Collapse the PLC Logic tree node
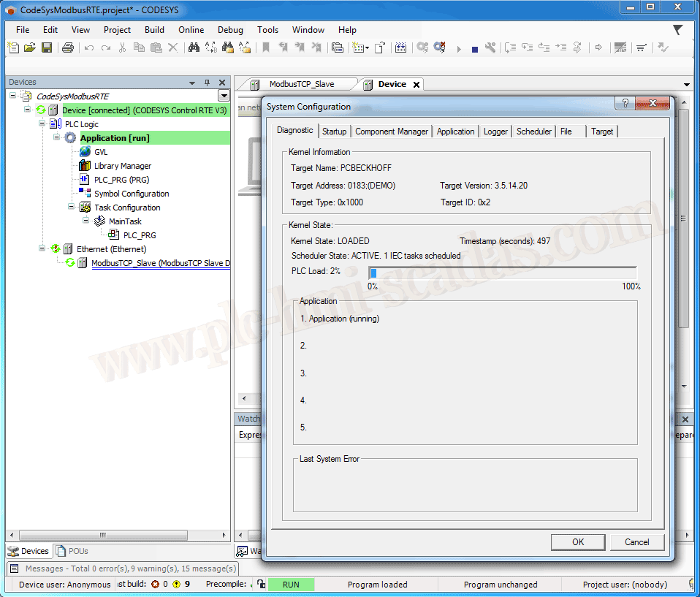700x597 pixels. coord(42,124)
